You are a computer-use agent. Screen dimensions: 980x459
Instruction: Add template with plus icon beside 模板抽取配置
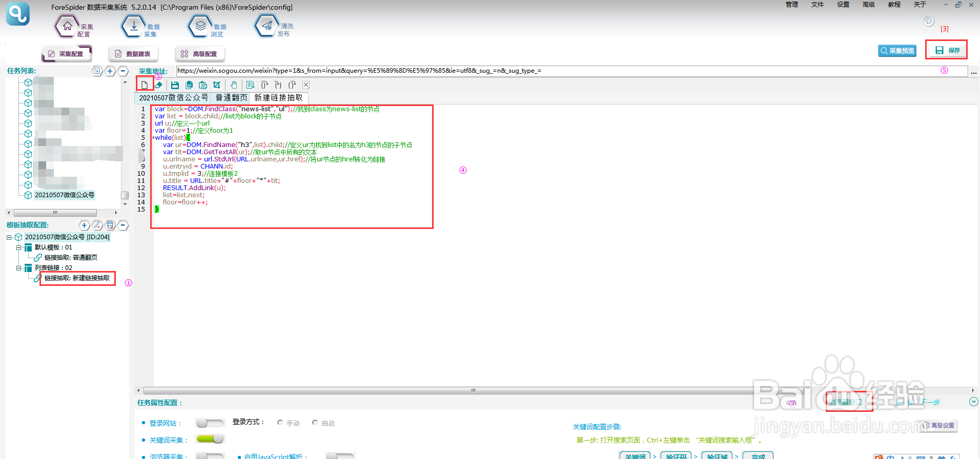click(x=85, y=225)
